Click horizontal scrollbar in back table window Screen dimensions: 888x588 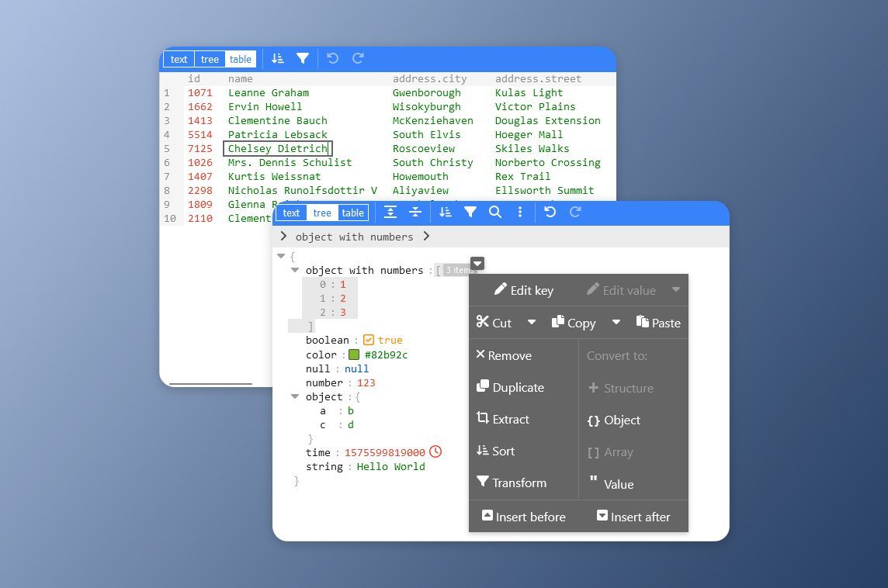[x=210, y=384]
